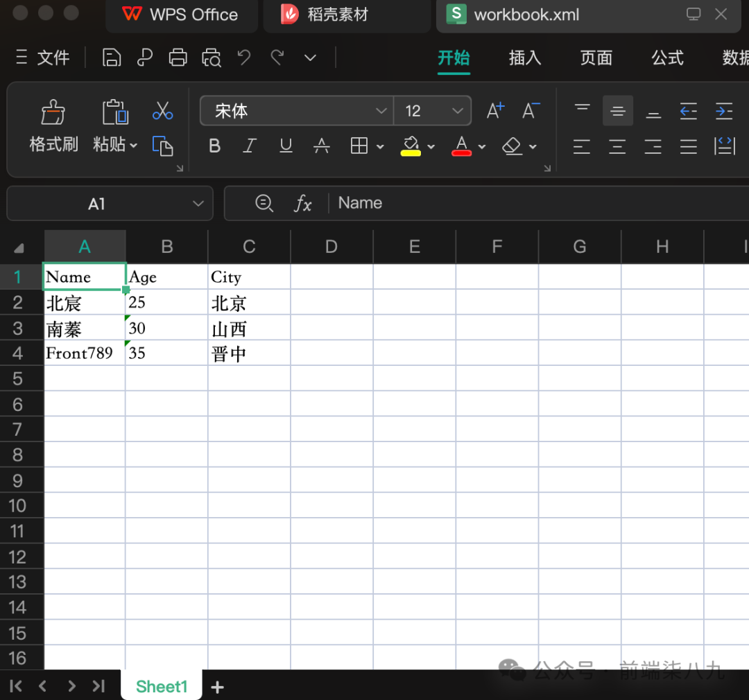
Task: Toggle italic formatting
Action: pyautogui.click(x=250, y=146)
